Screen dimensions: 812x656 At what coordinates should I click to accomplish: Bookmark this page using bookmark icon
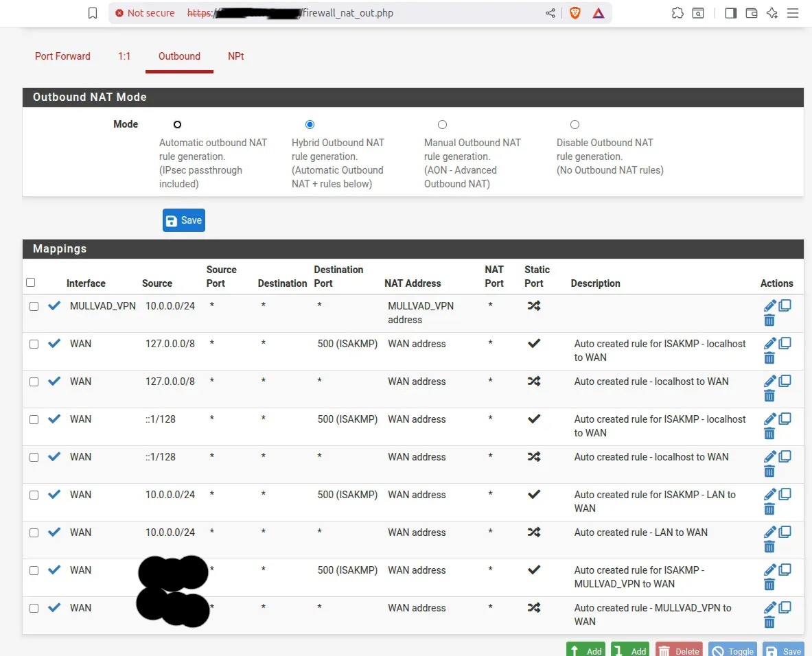(x=93, y=13)
